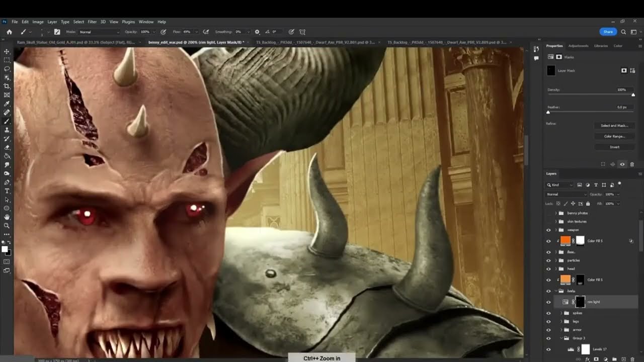The image size is (644, 362).
Task: Hide the head group
Action: click(x=548, y=269)
